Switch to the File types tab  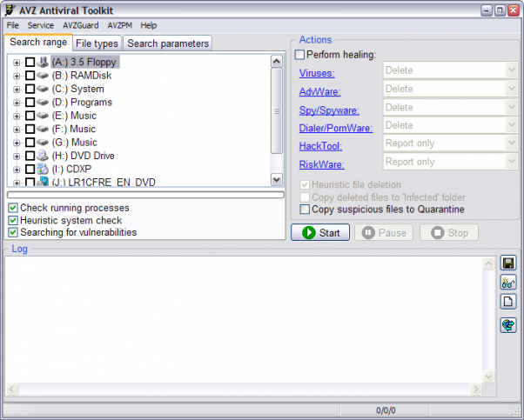click(97, 43)
